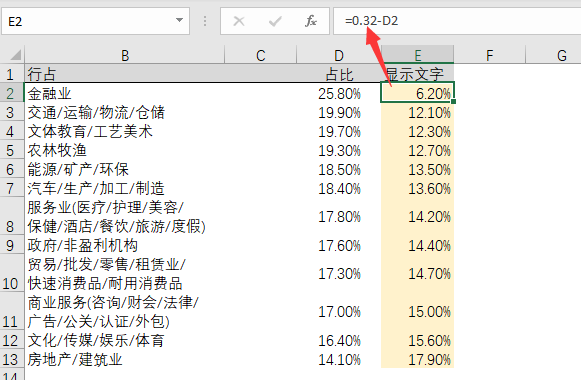Click cell 政府/非盈利机构
Screen dimensions: 581x380
pyautogui.click(x=124, y=245)
